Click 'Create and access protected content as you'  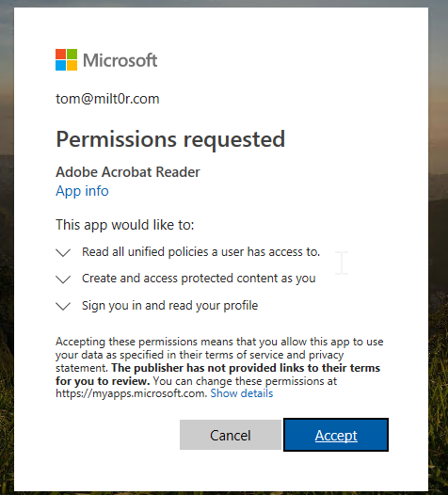(199, 279)
